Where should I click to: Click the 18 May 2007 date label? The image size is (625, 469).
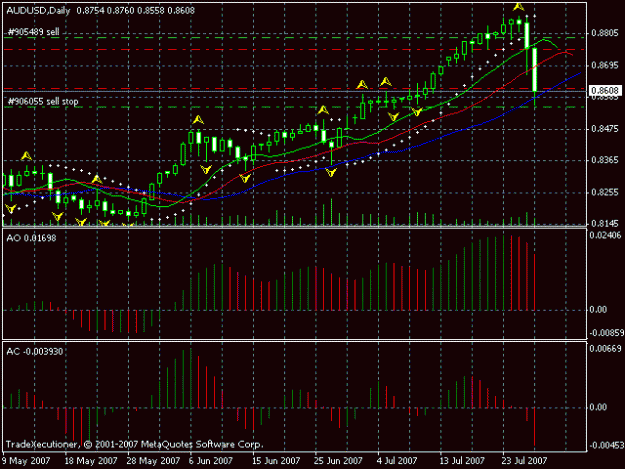coord(91,461)
